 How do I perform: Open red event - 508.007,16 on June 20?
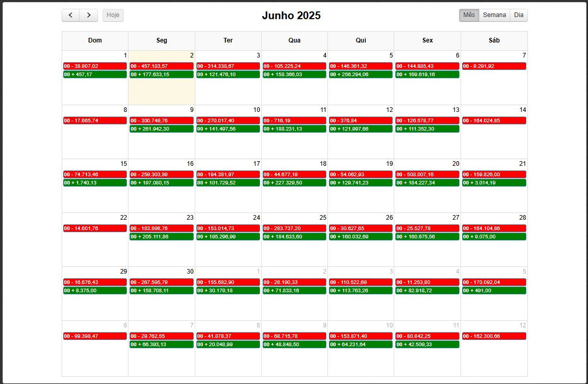click(427, 175)
